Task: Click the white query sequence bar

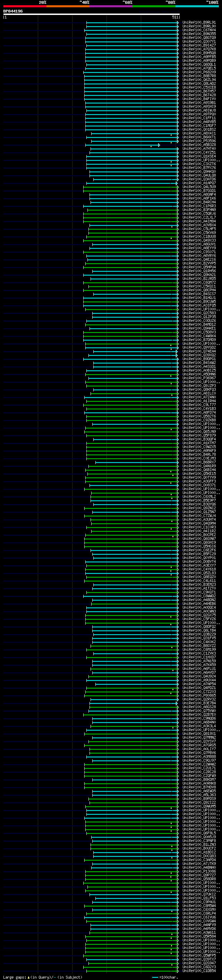Action: 92,14
